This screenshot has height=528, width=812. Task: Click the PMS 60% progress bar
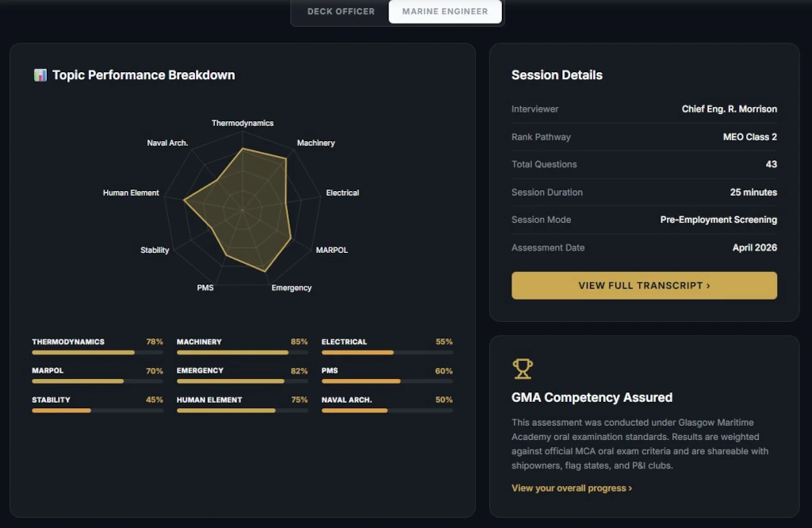coord(387,381)
